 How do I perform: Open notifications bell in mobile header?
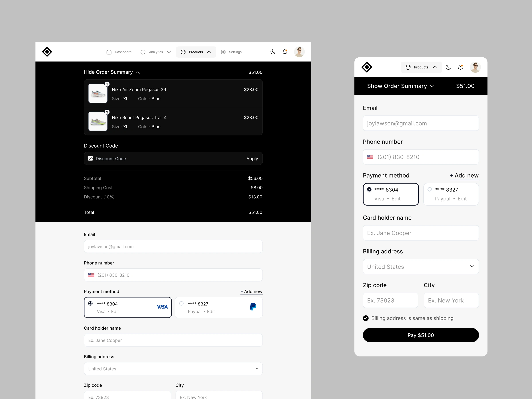click(x=460, y=67)
